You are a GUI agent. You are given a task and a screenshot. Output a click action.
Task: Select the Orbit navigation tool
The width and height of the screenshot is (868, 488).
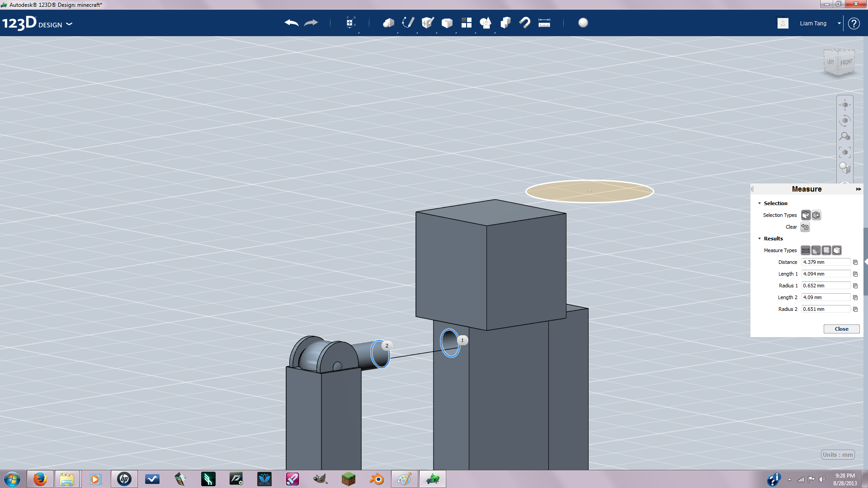(x=845, y=121)
